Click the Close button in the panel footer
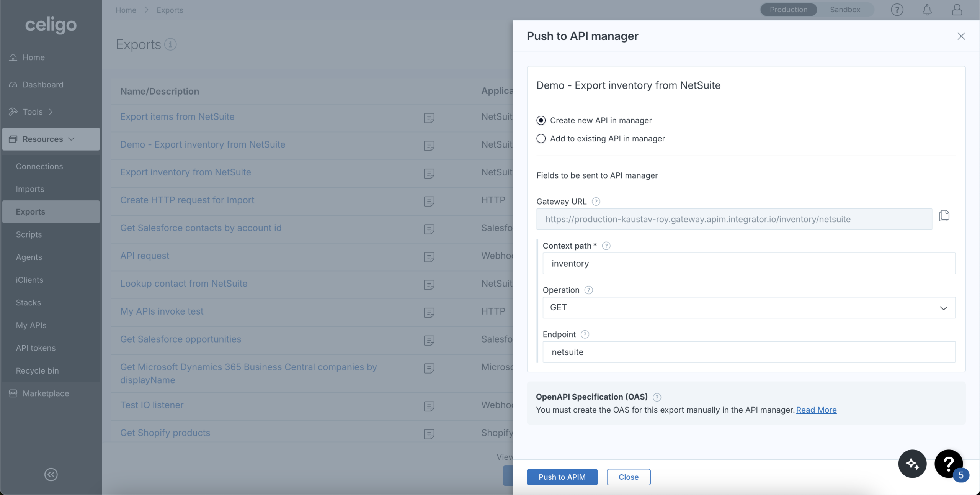Screen dimensions: 980x495 tap(629, 477)
